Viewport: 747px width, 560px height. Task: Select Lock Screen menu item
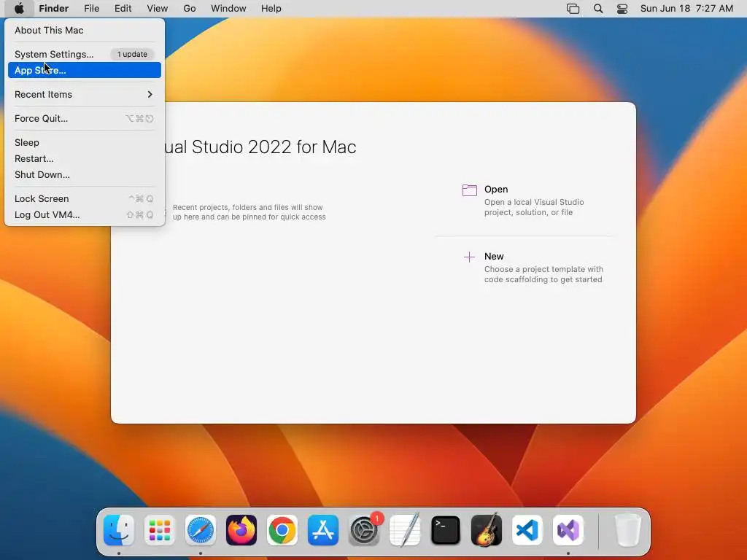85,198
